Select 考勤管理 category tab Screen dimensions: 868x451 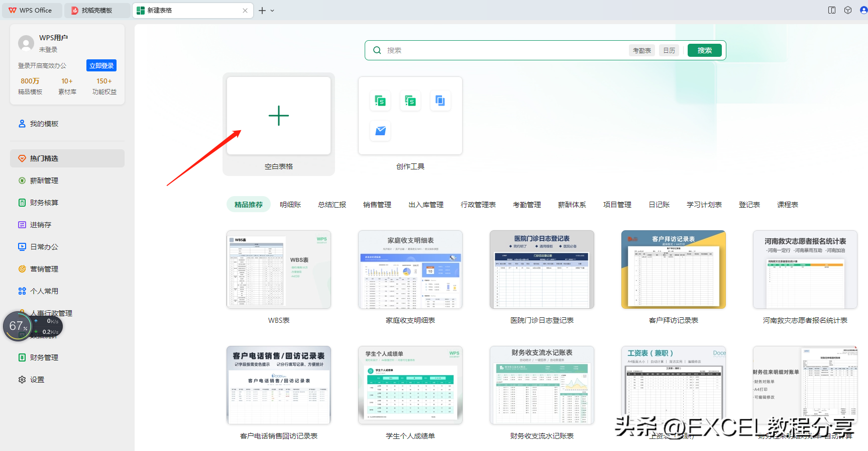tap(527, 205)
